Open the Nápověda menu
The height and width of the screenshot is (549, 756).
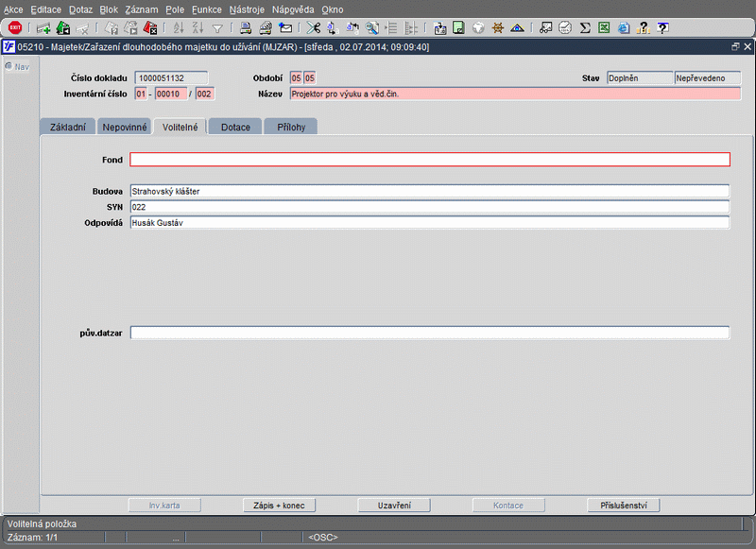(x=293, y=9)
